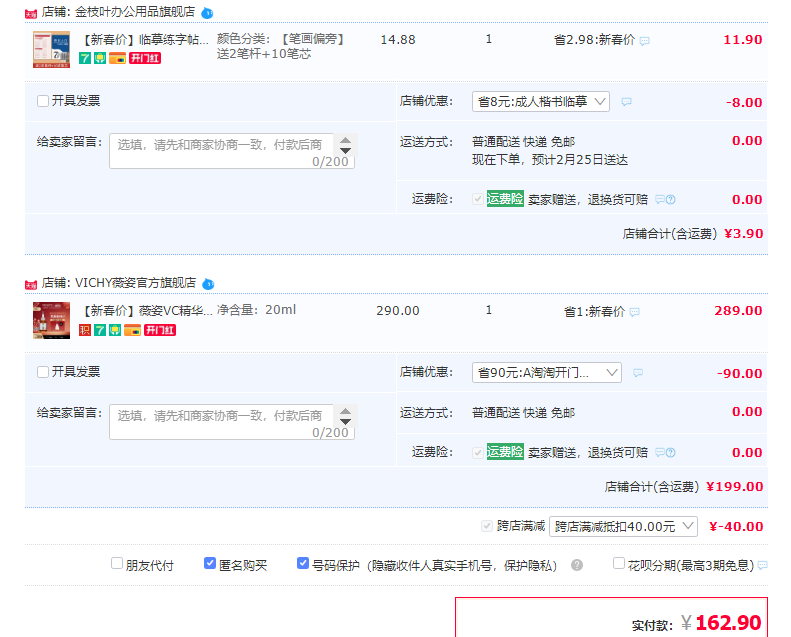
Task: Uncheck the 号码保护 checkbox
Action: [x=303, y=563]
